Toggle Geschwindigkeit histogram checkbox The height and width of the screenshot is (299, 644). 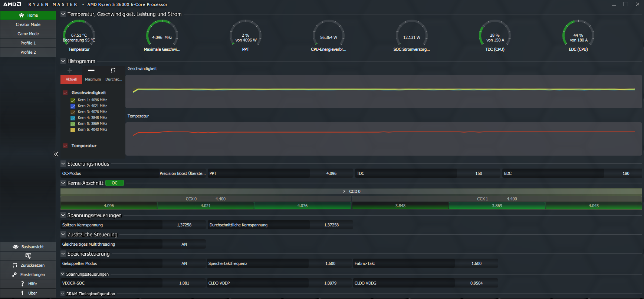65,93
